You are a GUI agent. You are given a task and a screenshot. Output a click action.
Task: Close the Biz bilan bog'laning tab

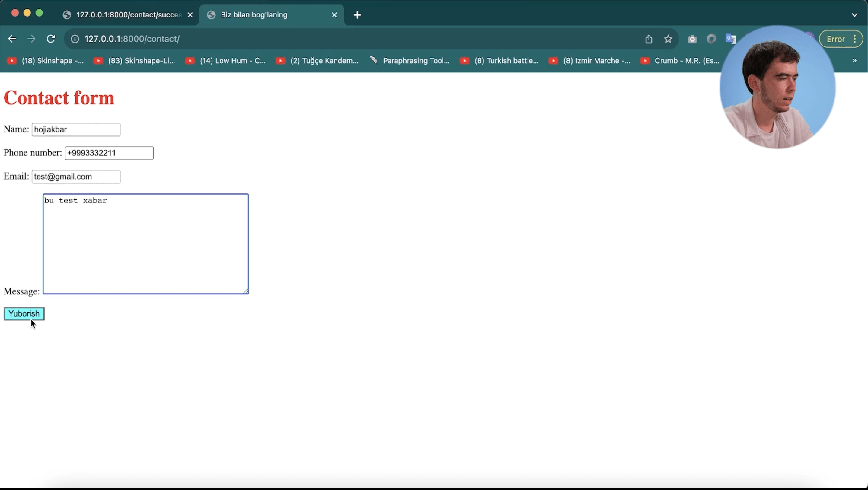334,15
